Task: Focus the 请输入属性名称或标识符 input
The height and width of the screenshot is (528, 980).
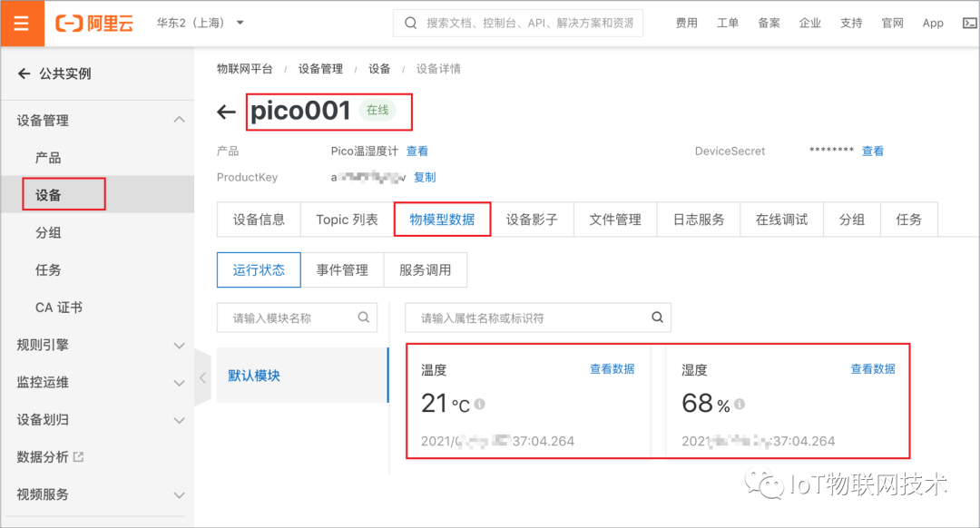Action: click(538, 318)
